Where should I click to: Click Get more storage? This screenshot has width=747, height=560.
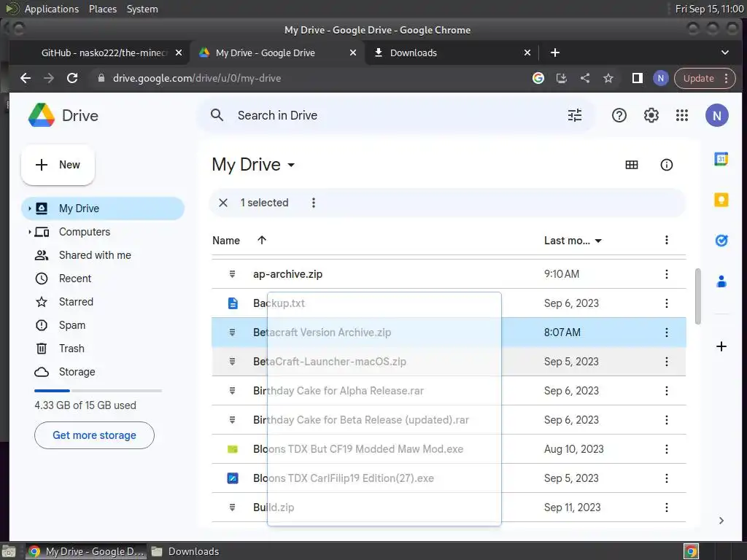pos(94,435)
